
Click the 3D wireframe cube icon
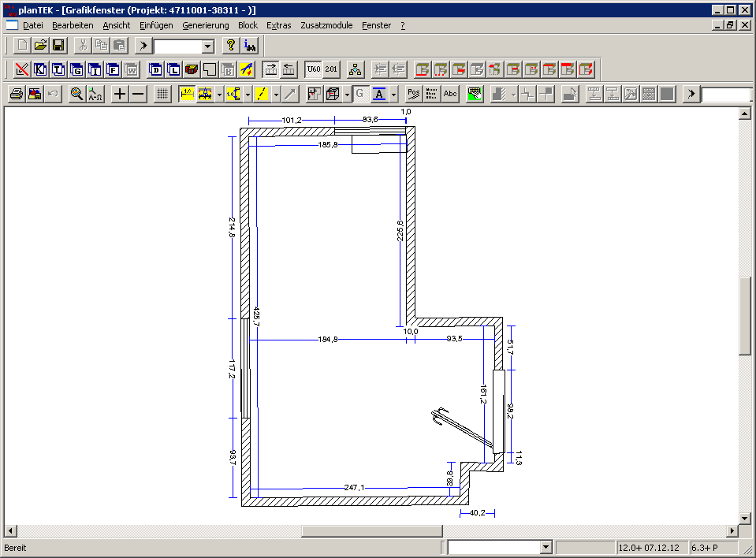(332, 94)
